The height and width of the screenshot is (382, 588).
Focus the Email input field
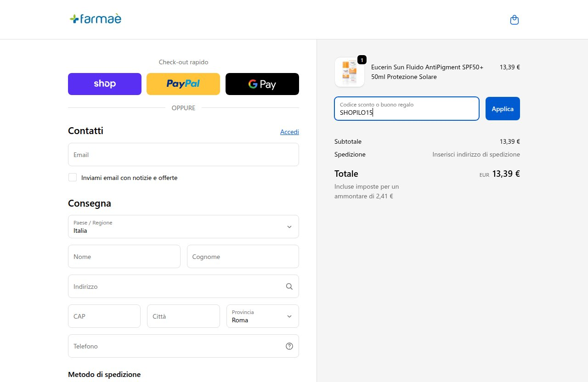[183, 155]
